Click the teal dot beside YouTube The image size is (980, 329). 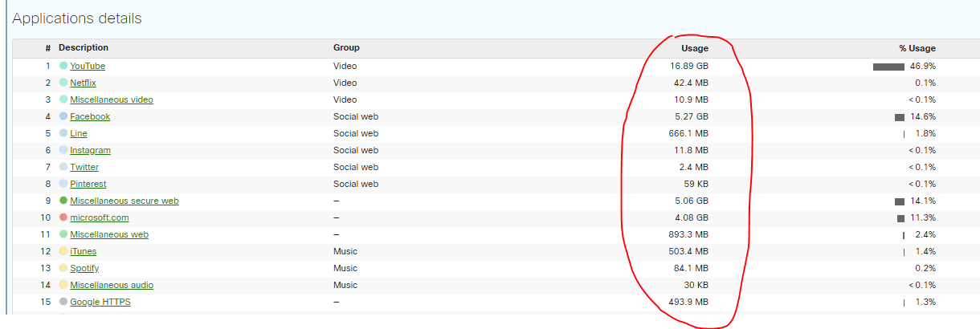coord(63,66)
